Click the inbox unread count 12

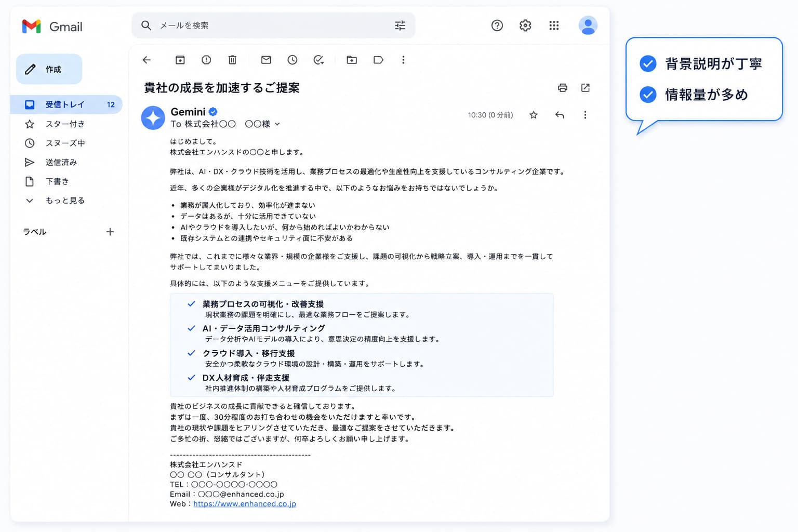(x=111, y=104)
